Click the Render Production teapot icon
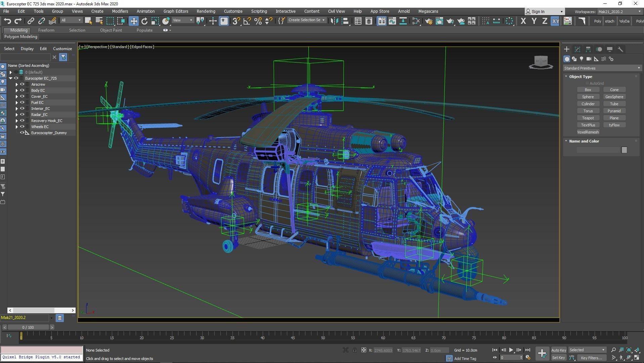Viewport: 644px width, 363px height. [450, 21]
